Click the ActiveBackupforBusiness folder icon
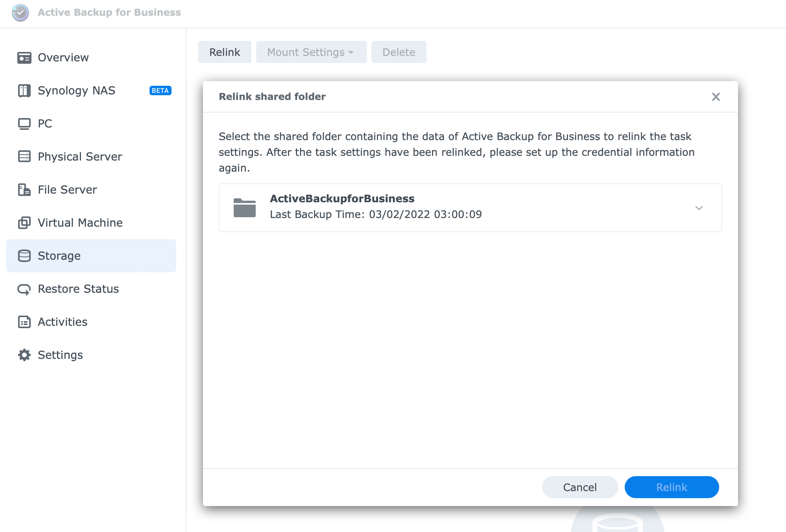Image resolution: width=786 pixels, height=532 pixels. coord(245,208)
